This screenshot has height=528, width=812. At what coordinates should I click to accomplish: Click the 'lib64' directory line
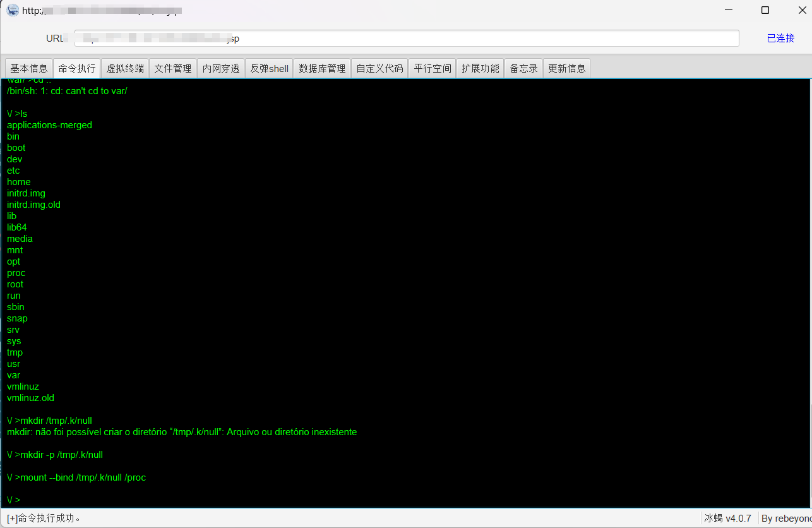[x=17, y=227]
